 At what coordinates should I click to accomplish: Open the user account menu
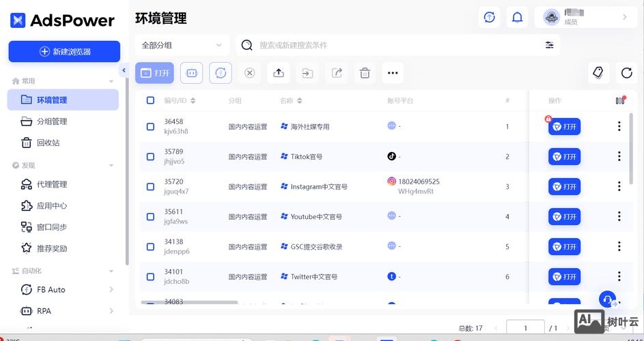pyautogui.click(x=586, y=17)
